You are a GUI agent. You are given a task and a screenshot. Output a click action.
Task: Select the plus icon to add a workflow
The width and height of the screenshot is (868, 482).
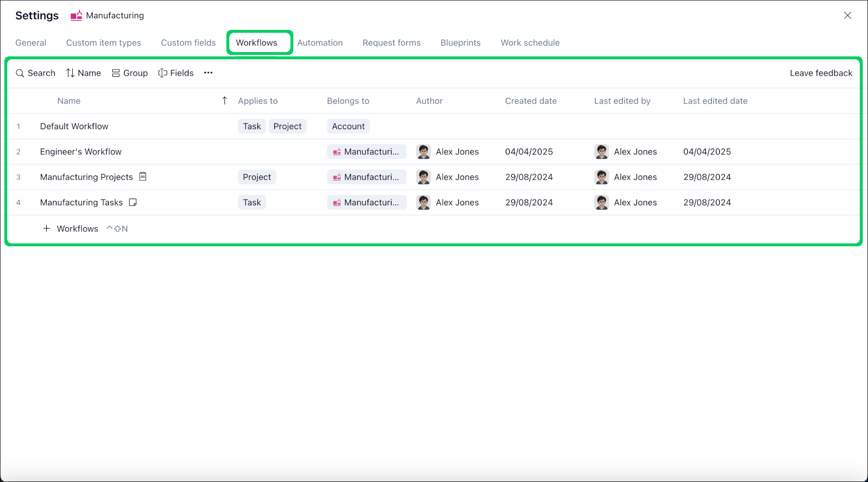coord(46,228)
